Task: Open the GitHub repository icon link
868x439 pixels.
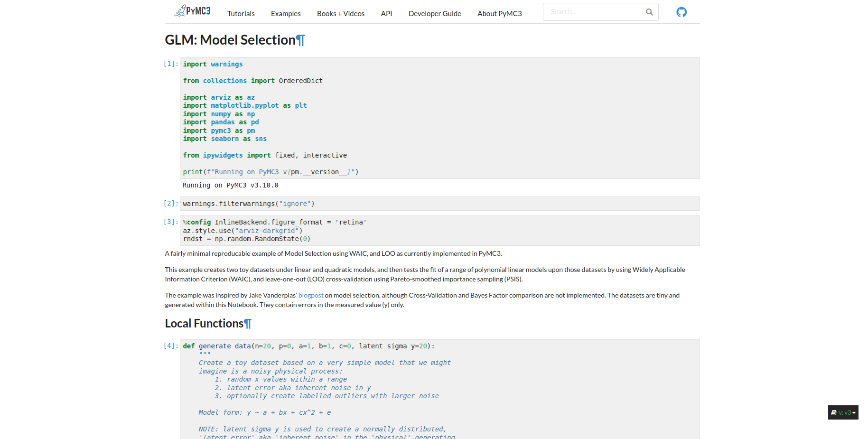Action: tap(681, 12)
